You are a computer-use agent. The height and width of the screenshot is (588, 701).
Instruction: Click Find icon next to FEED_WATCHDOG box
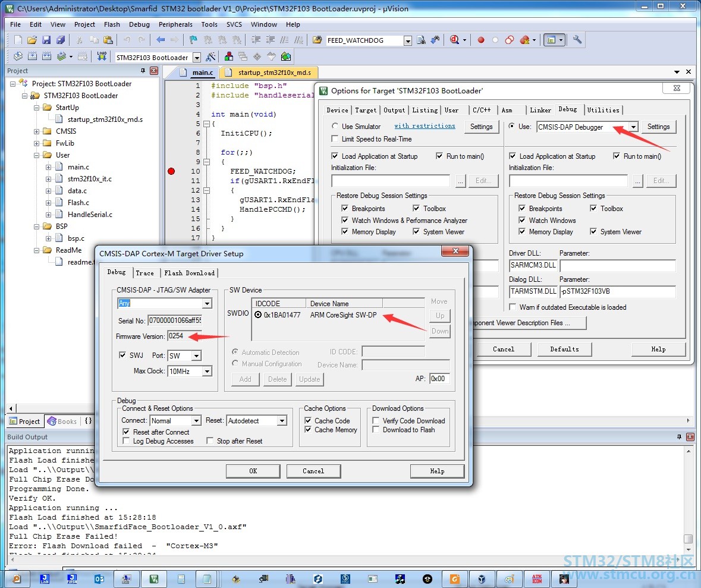point(421,40)
